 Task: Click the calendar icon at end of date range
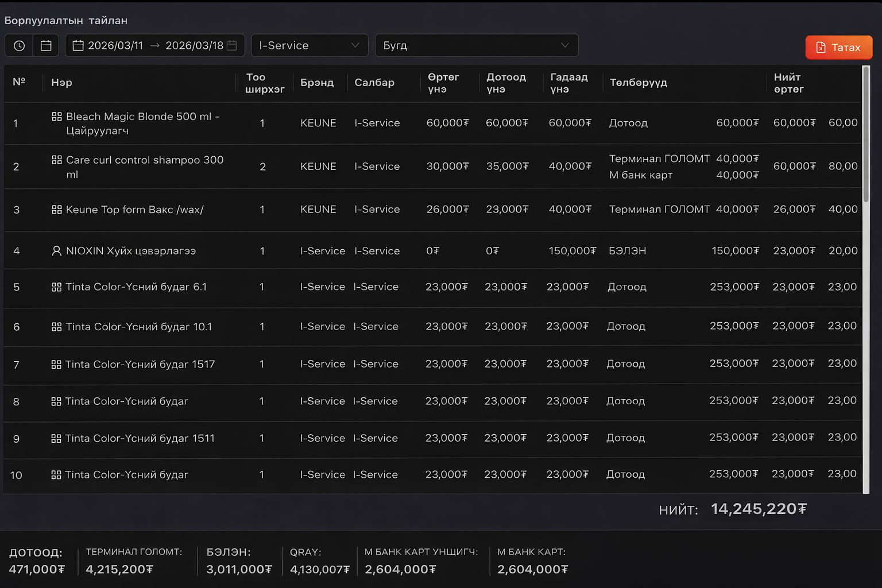232,45
